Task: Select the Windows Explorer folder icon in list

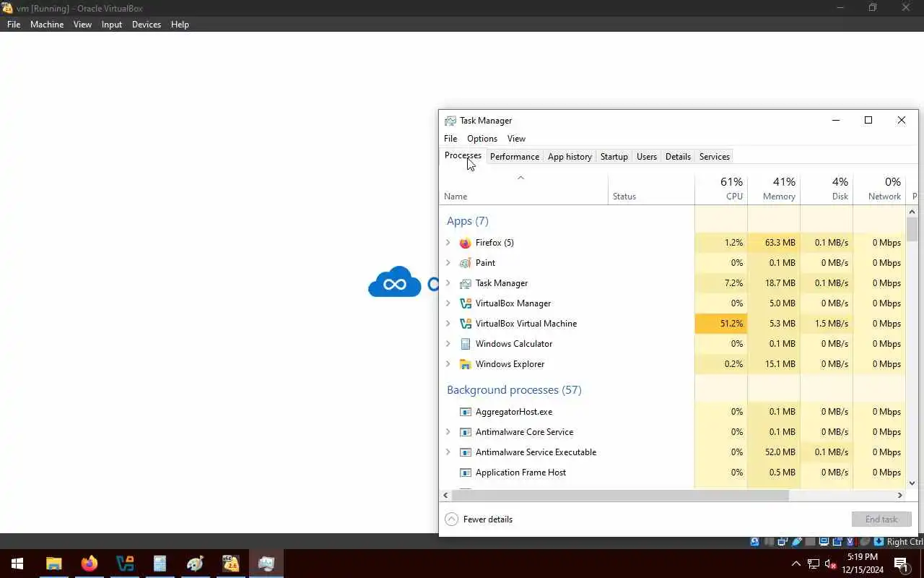Action: tap(466, 364)
